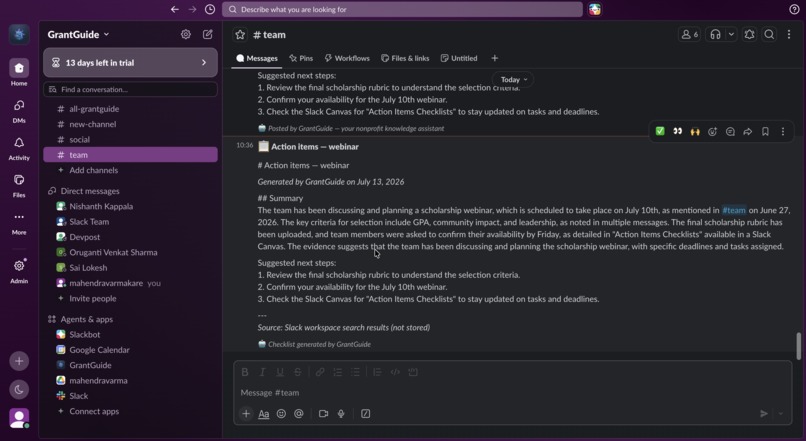This screenshot has width=806, height=441.
Task: Open Home in the sidebar
Action: [x=19, y=72]
